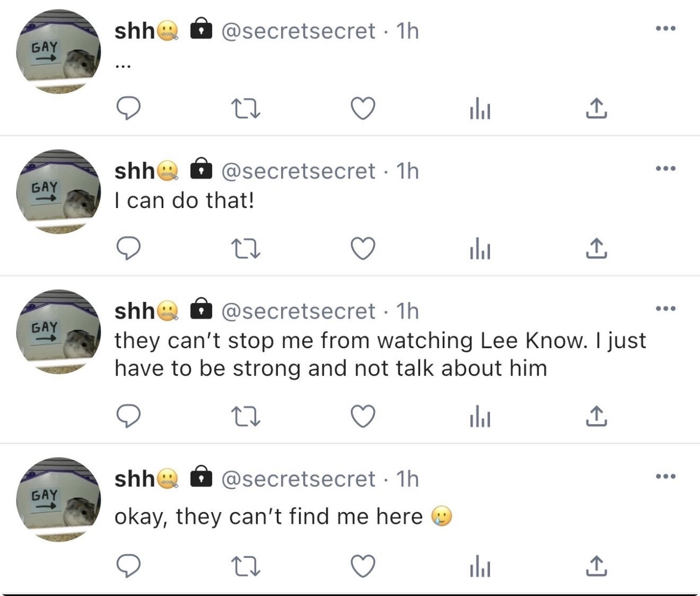Share the Lee Know tweet
Image resolution: width=700 pixels, height=596 pixels.
597,416
